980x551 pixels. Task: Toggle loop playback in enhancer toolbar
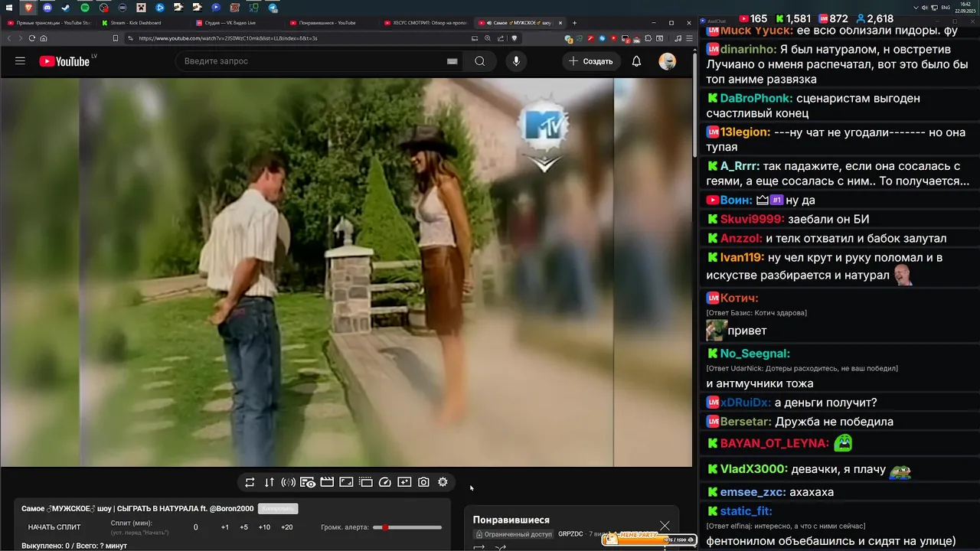pyautogui.click(x=250, y=482)
